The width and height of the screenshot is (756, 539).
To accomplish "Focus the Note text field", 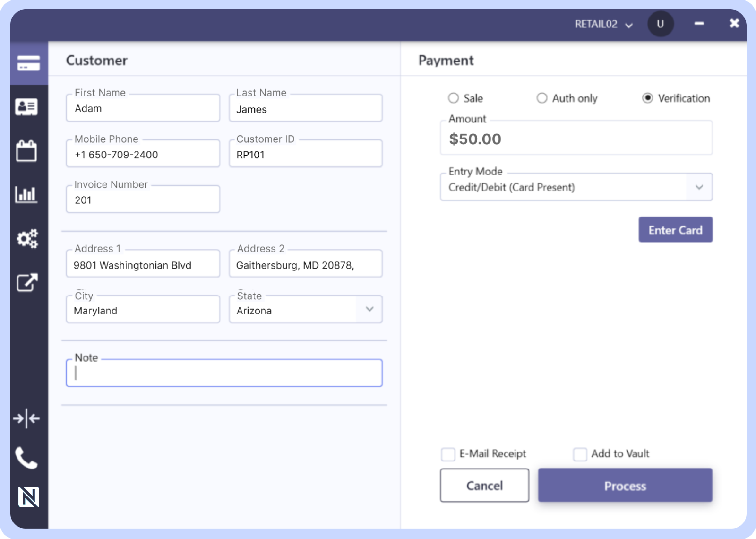I will [224, 373].
